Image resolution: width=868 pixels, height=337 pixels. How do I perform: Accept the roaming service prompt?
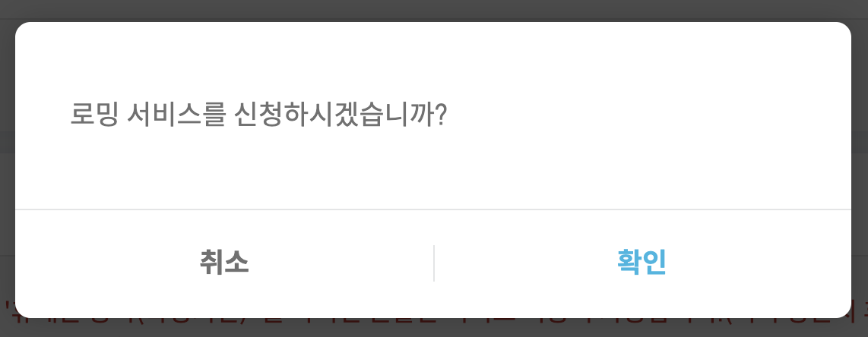tap(642, 263)
